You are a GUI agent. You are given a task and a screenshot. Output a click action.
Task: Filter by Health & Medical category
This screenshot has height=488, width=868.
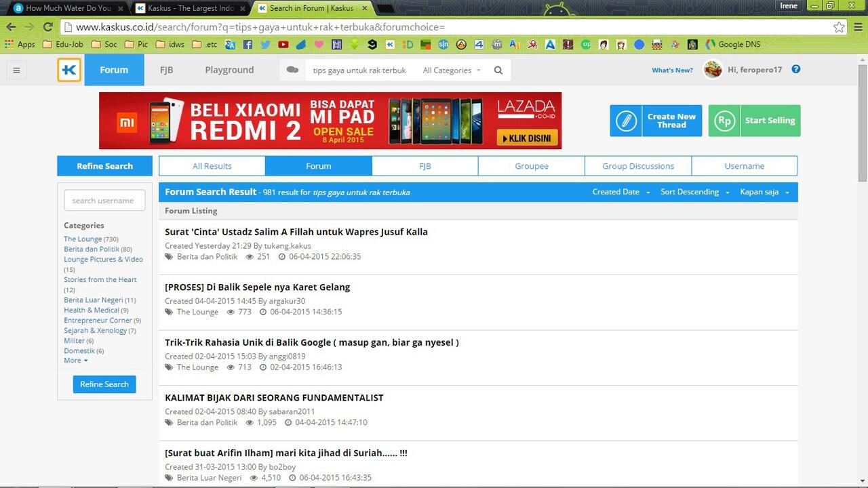[x=92, y=310]
